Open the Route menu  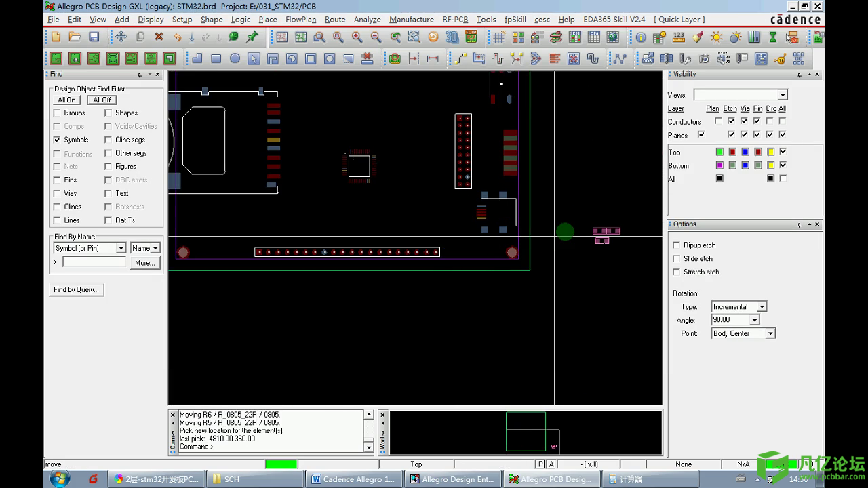tap(335, 19)
